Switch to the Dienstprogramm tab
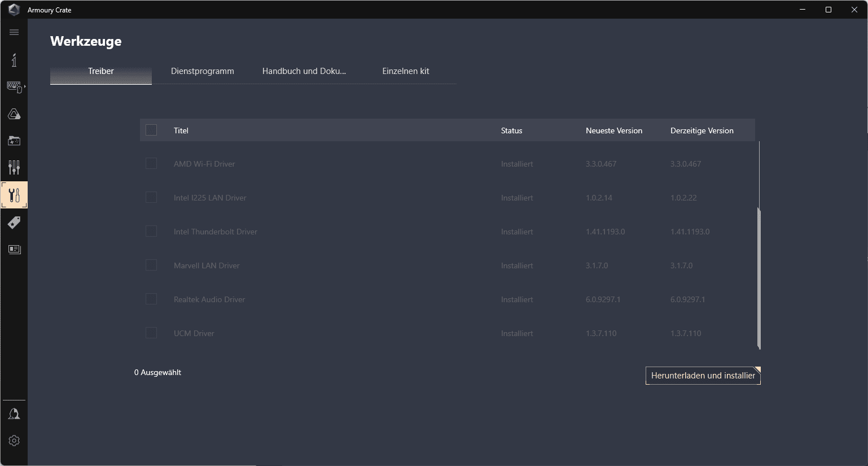868x466 pixels. coord(203,71)
